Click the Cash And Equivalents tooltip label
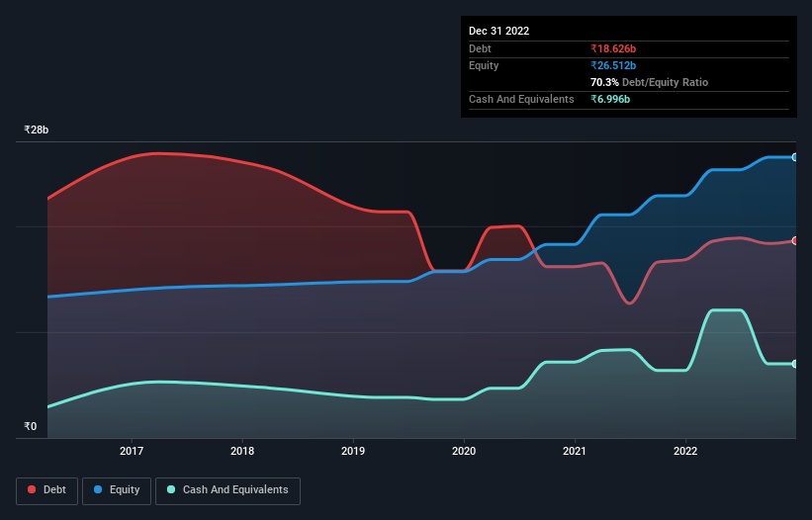812x520 pixels. (521, 99)
